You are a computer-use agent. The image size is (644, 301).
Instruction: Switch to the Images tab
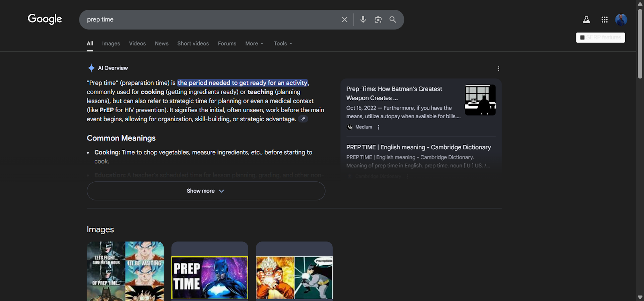point(111,43)
